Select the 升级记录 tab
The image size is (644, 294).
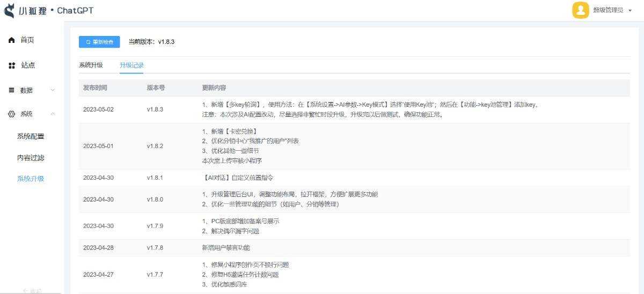click(131, 65)
